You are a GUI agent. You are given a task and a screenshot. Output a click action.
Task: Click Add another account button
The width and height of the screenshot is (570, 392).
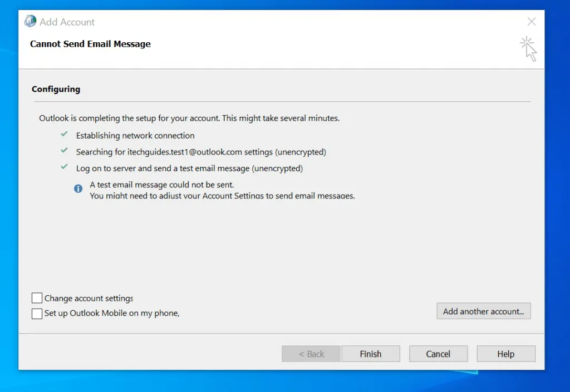[x=484, y=311]
